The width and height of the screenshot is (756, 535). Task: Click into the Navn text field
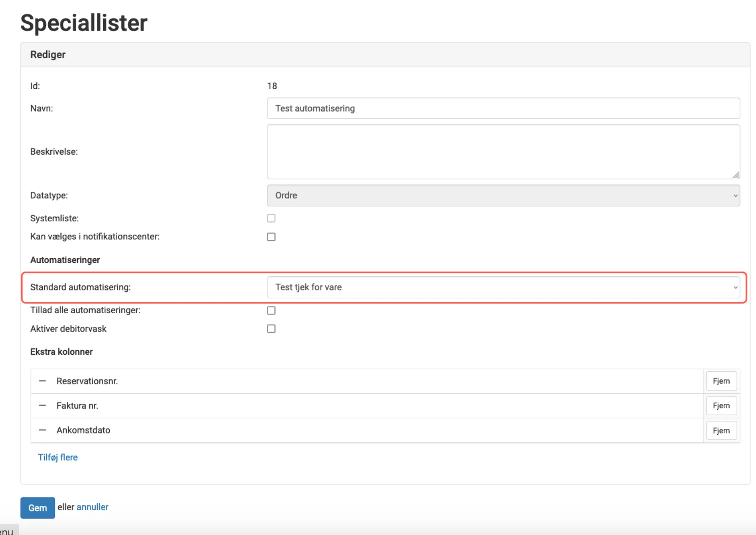tap(503, 108)
